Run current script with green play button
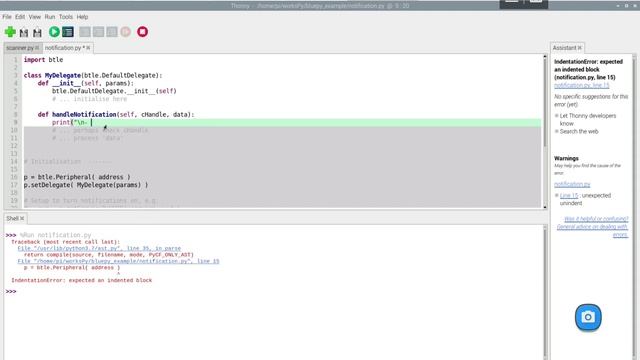Image resolution: width=640 pixels, height=360 pixels. pyautogui.click(x=54, y=32)
